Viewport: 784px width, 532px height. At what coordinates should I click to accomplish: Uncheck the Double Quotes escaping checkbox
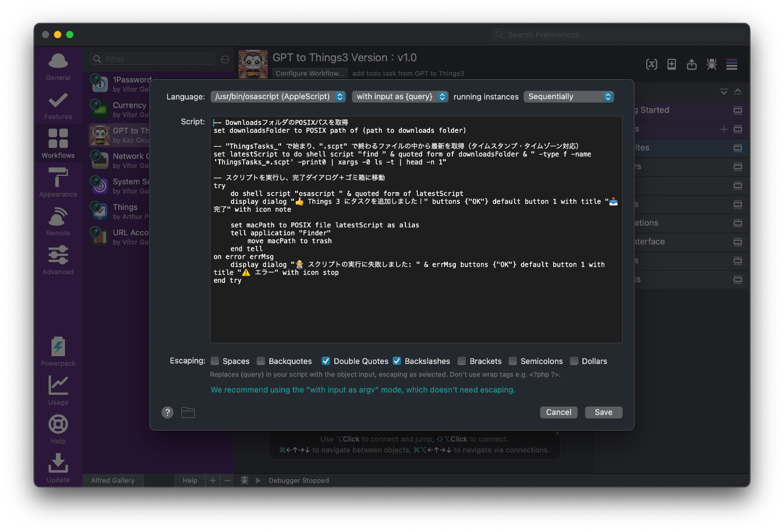point(326,361)
